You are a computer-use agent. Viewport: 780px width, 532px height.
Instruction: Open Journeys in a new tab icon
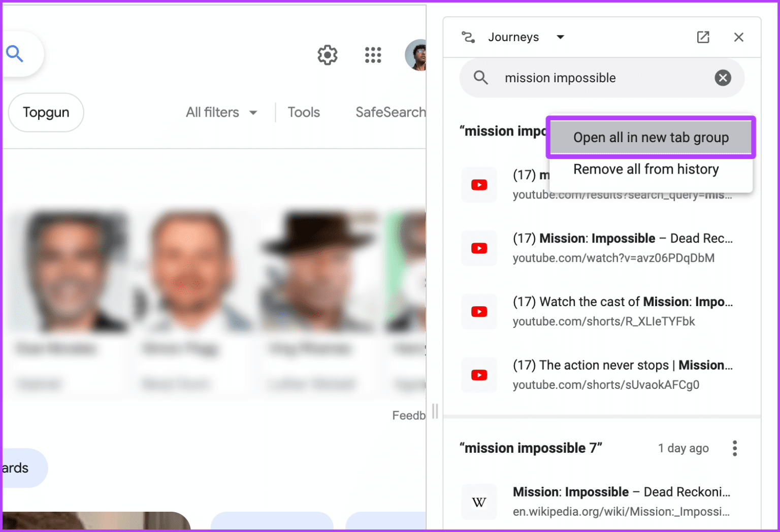703,37
